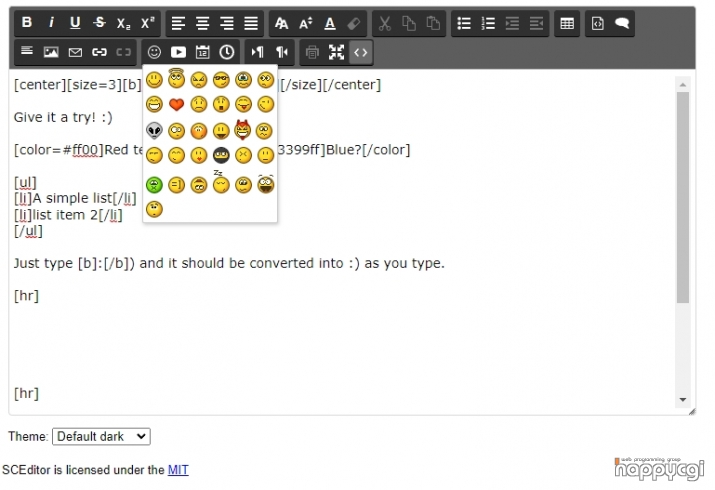The width and height of the screenshot is (715, 490).
Task: Pick the green sick face emoticon
Action: [x=154, y=185]
